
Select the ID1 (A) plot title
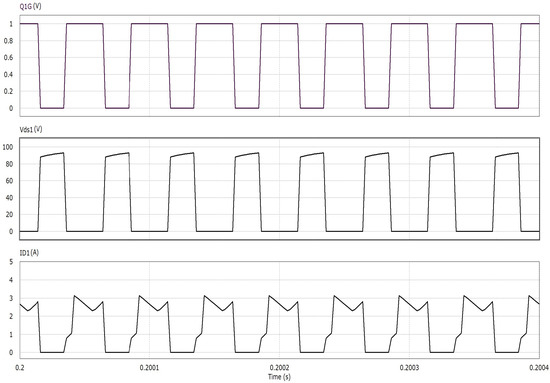click(29, 253)
